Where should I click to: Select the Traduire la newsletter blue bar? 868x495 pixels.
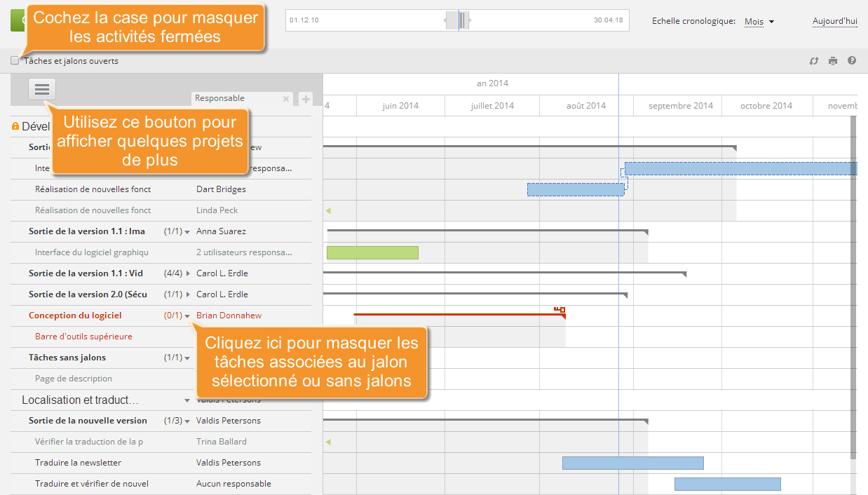(632, 463)
